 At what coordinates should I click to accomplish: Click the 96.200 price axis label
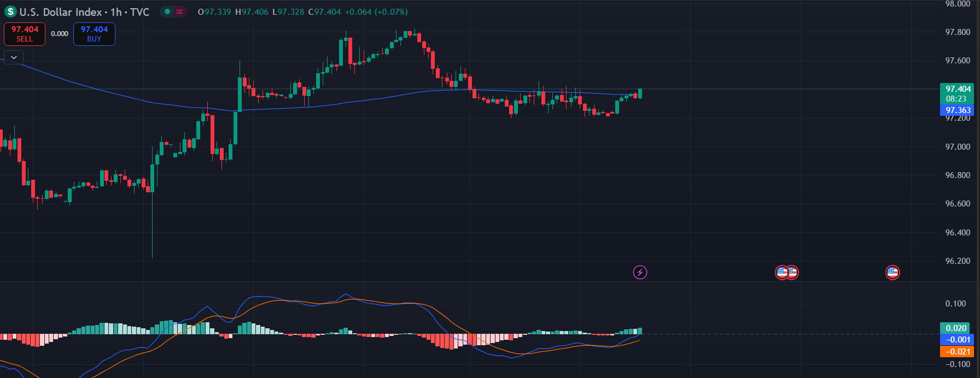click(x=958, y=261)
